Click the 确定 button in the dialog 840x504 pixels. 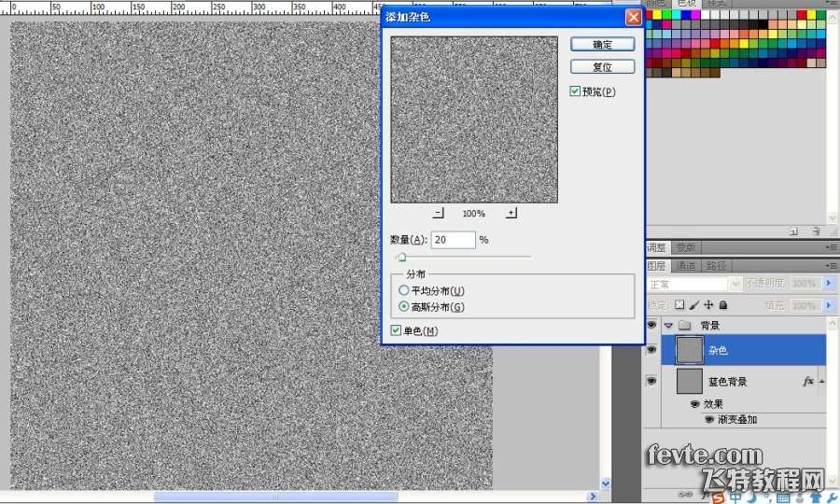[602, 45]
